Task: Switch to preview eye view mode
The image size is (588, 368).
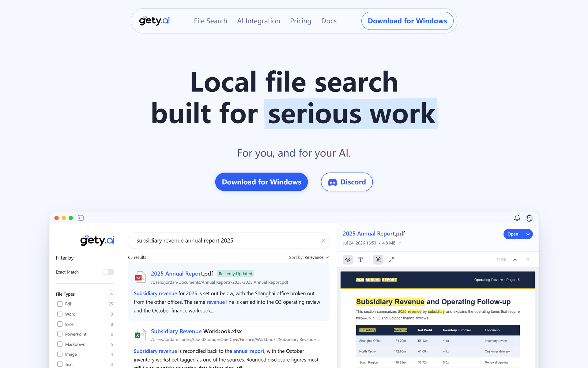Action: click(x=348, y=260)
